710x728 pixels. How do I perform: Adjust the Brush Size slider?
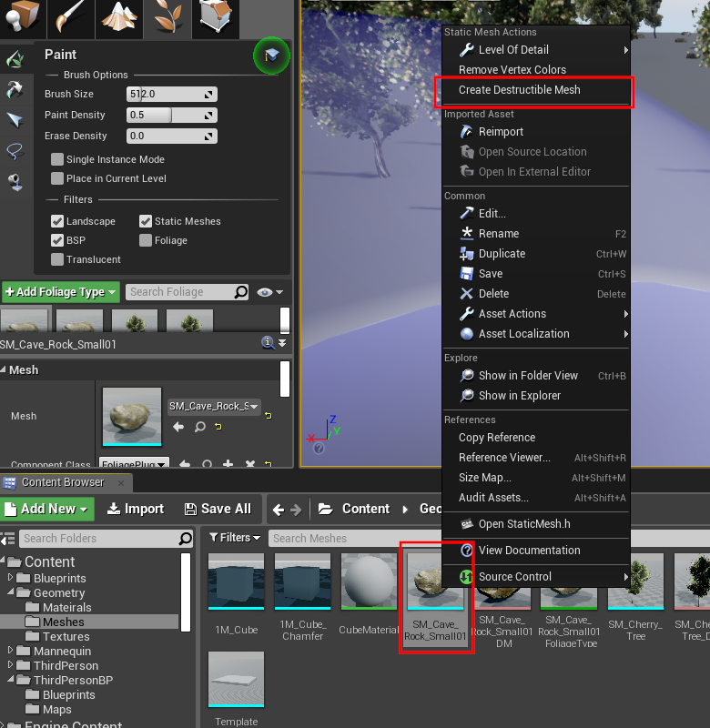click(171, 95)
